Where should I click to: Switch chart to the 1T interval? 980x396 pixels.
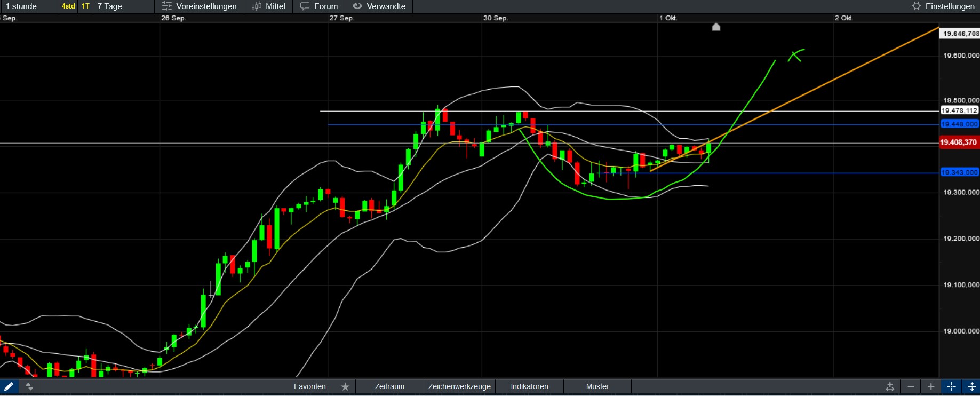[x=85, y=6]
